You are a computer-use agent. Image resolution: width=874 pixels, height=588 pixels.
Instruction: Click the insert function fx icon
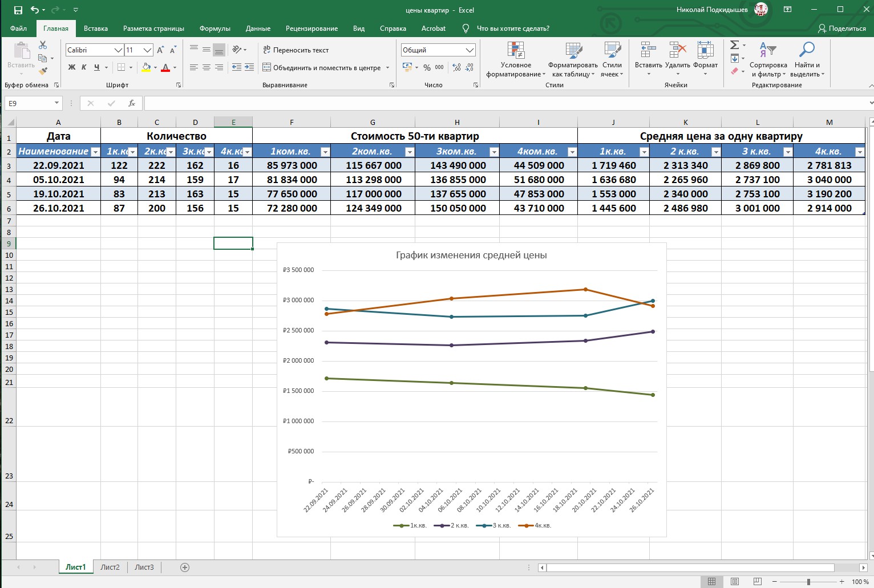pyautogui.click(x=132, y=103)
